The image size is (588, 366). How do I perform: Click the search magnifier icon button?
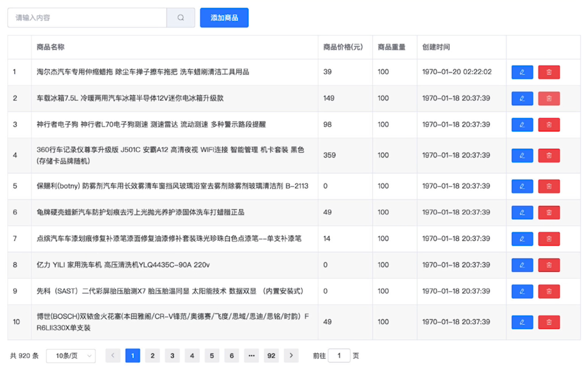point(181,18)
